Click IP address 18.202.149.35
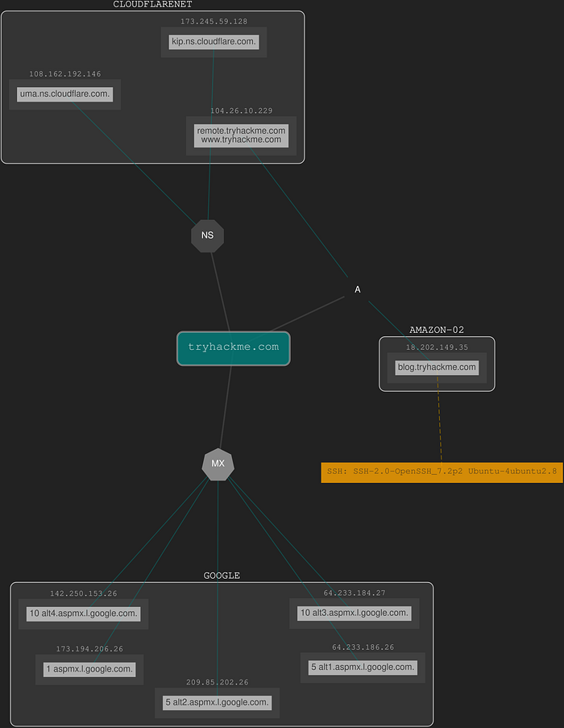This screenshot has width=564, height=728. (437, 347)
